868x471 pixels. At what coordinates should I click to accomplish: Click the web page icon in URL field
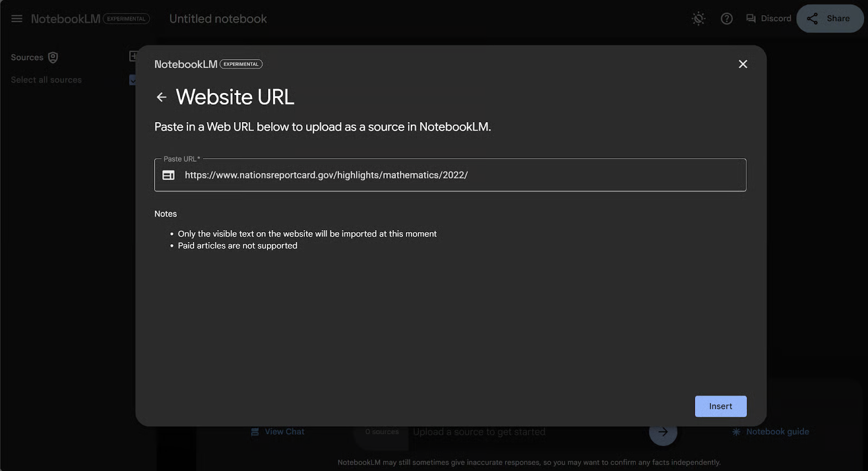(169, 175)
